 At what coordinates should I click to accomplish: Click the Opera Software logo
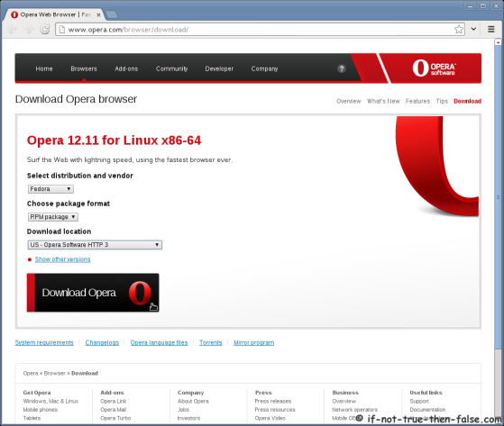[x=434, y=68]
